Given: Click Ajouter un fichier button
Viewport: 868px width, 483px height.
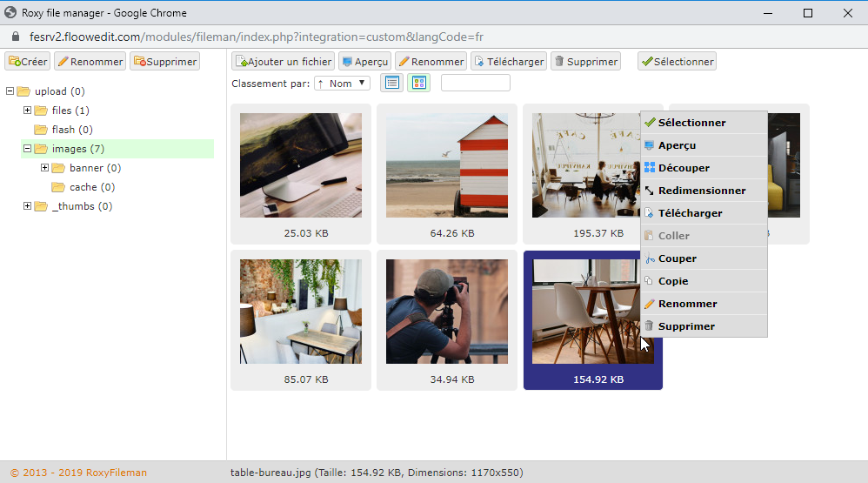Looking at the screenshot, I should (x=284, y=62).
